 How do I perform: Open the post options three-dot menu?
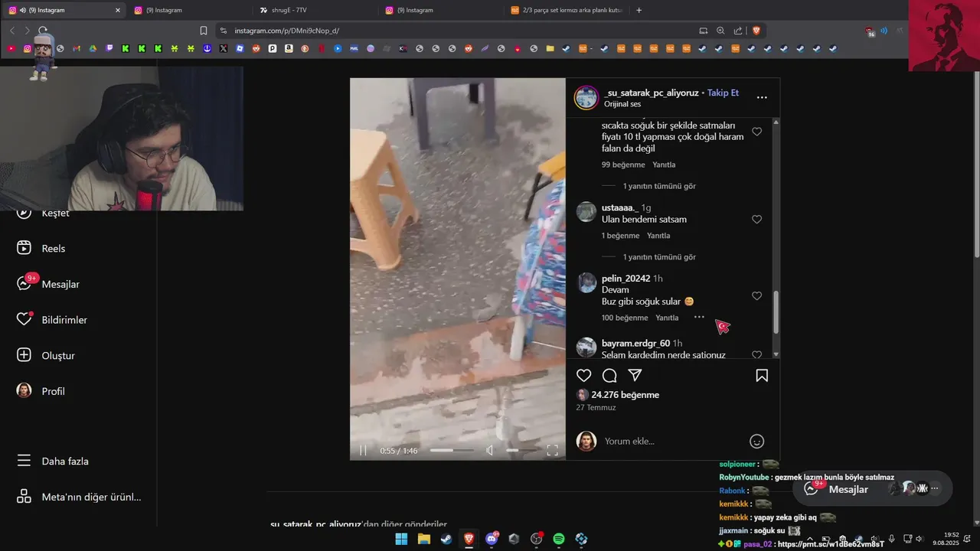click(x=762, y=98)
